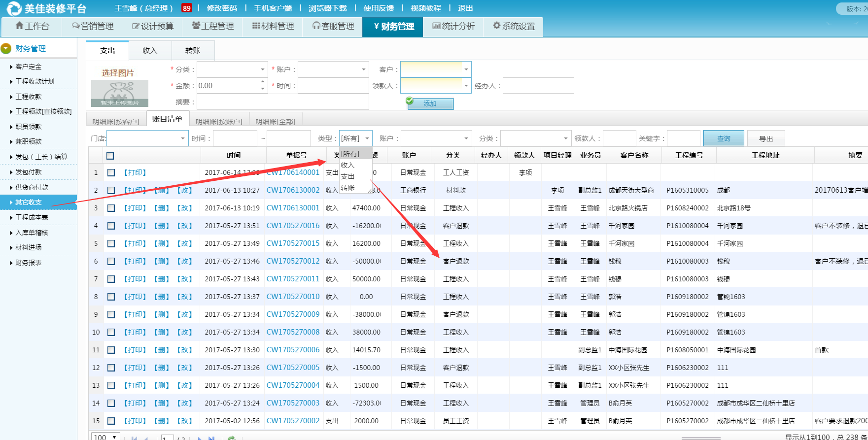Open 工作台 home icon tab

(32, 26)
